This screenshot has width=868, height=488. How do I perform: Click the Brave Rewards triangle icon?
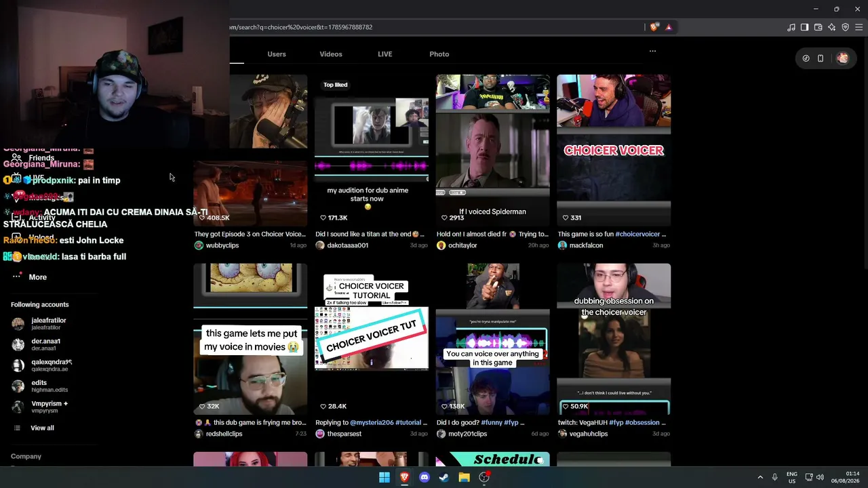[669, 27]
